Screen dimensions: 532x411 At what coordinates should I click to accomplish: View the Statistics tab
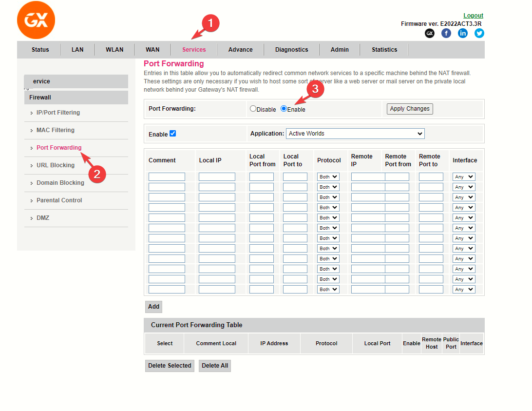click(384, 50)
